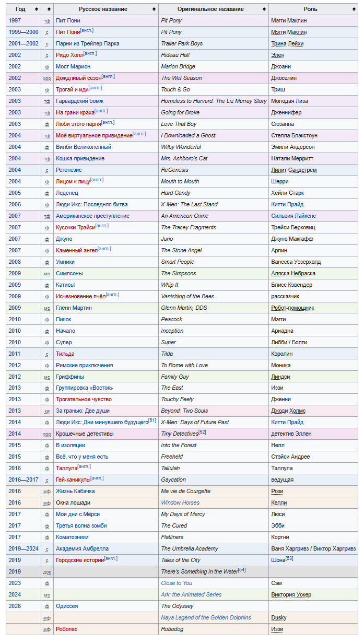364x643 pixels.
Task: Open the Window Horses link
Action: coord(180,503)
